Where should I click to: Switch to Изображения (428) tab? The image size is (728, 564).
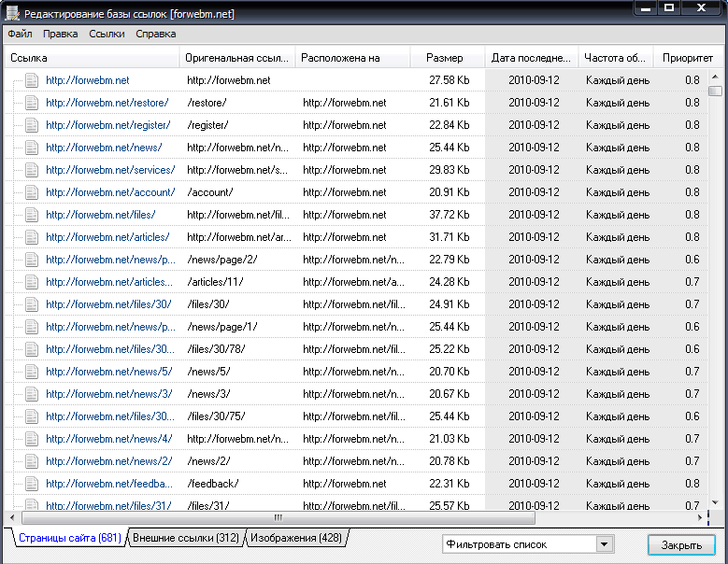[x=296, y=538]
